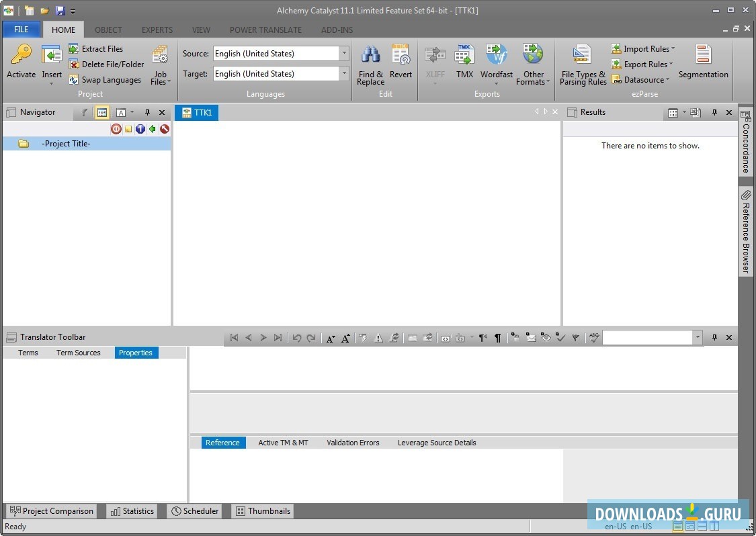This screenshot has height=536, width=756.
Task: Open the Navigator text view dropdown arrow
Action: tap(132, 112)
